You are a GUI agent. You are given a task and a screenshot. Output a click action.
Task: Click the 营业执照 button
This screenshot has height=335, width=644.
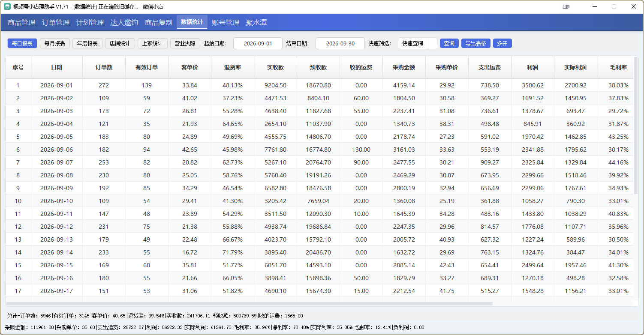[x=185, y=43]
